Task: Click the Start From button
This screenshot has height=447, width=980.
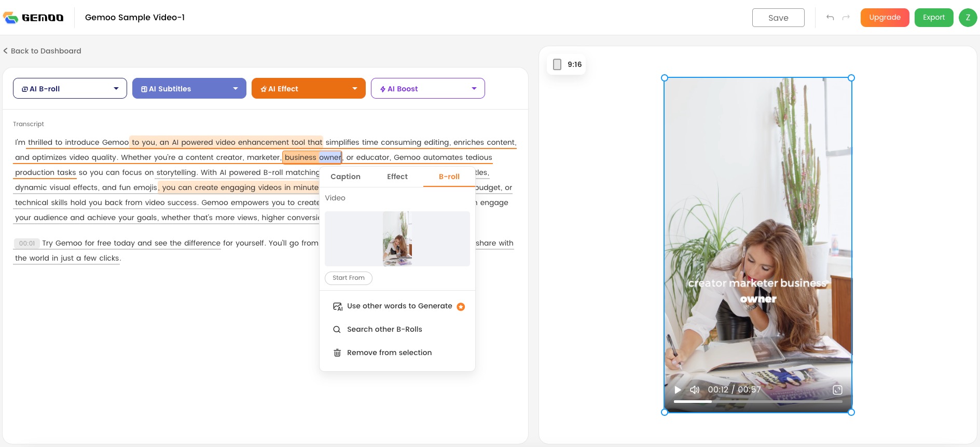Action: pyautogui.click(x=349, y=278)
